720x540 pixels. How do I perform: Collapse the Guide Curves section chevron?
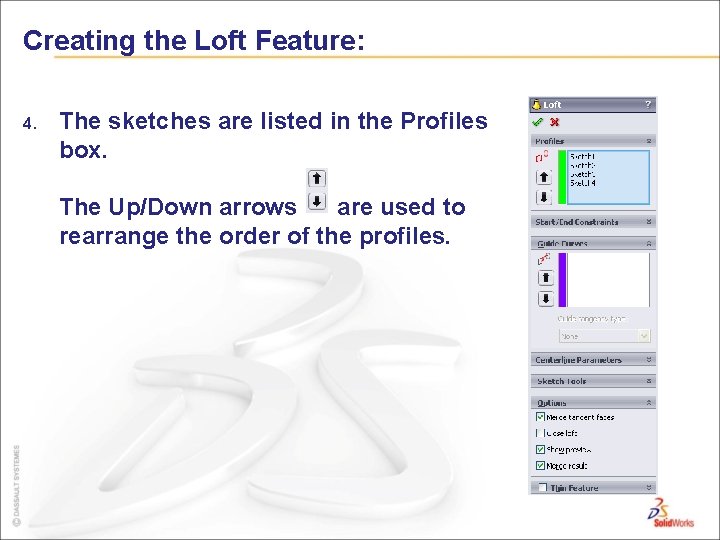[649, 243]
